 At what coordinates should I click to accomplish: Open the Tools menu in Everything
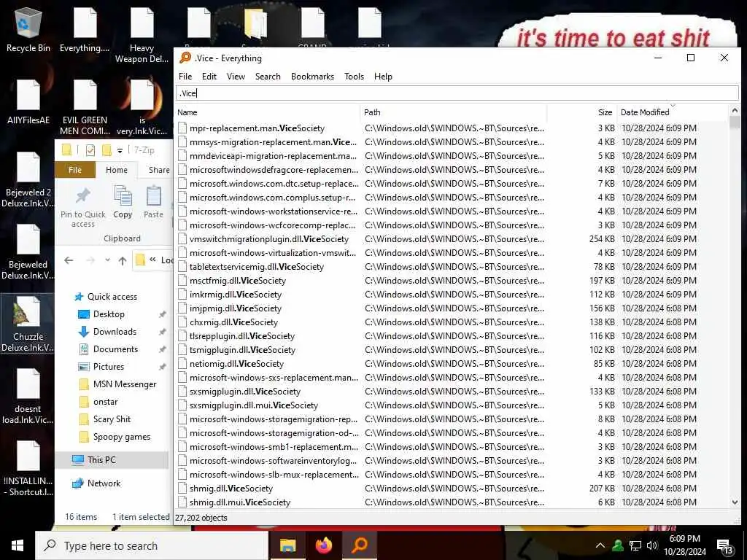tap(354, 76)
